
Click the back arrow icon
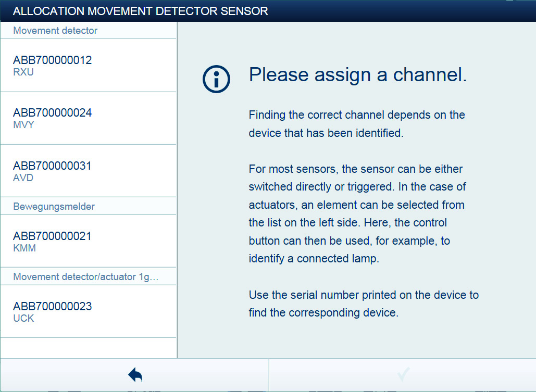pos(135,375)
